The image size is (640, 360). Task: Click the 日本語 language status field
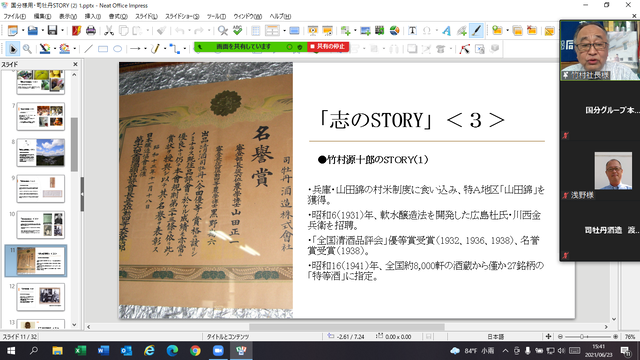[x=496, y=337]
